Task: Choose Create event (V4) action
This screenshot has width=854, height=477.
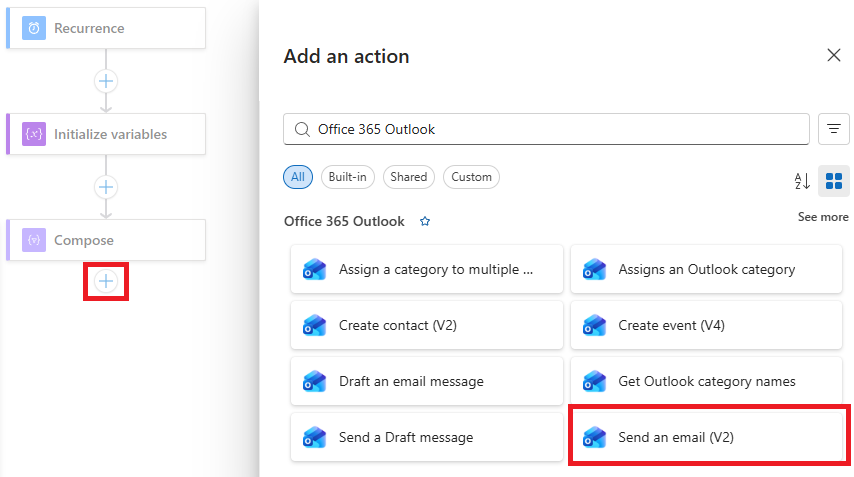Action: pyautogui.click(x=706, y=326)
